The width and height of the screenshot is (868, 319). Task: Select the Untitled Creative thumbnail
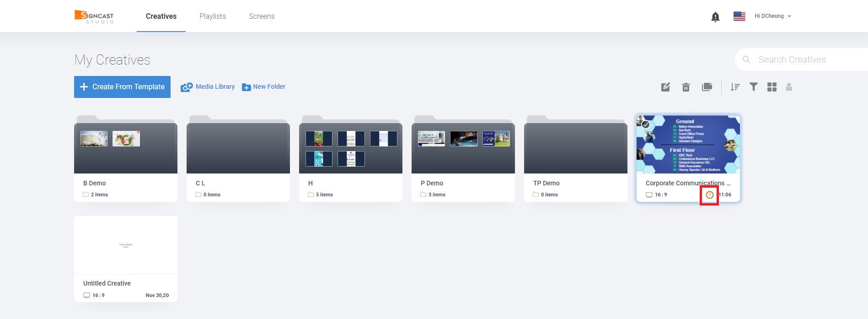click(x=126, y=245)
